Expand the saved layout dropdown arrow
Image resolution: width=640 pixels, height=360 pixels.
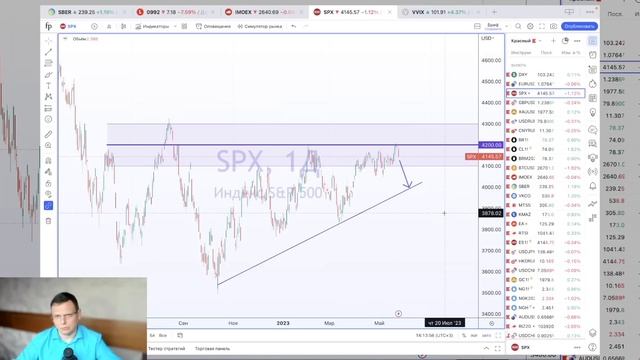(507, 26)
